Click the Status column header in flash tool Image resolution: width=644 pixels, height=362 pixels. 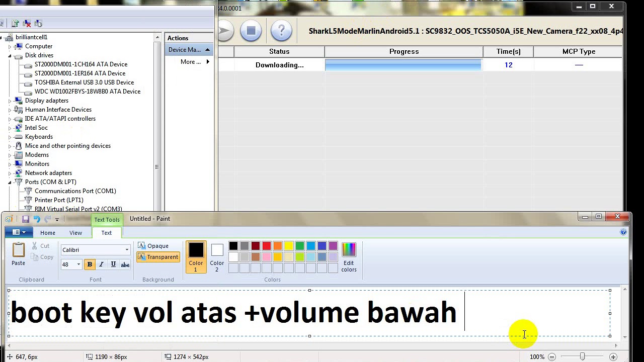279,51
